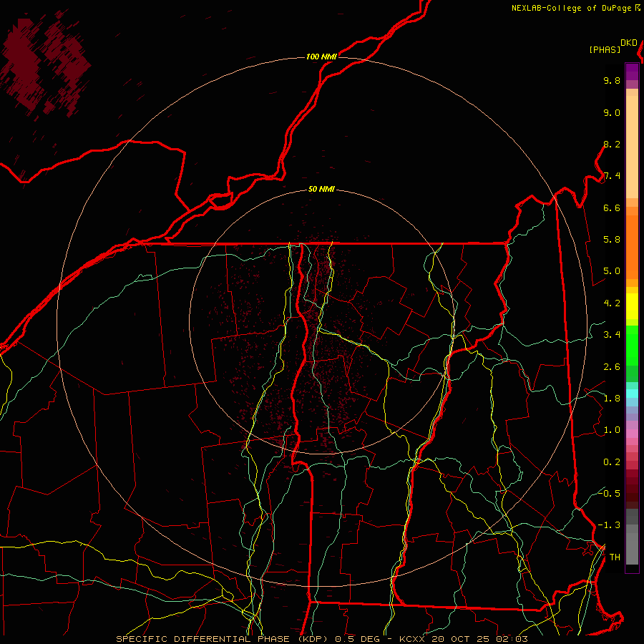Screen dimensions: 644x644
Task: Click the 1.0 legend value
Action: [x=612, y=430]
